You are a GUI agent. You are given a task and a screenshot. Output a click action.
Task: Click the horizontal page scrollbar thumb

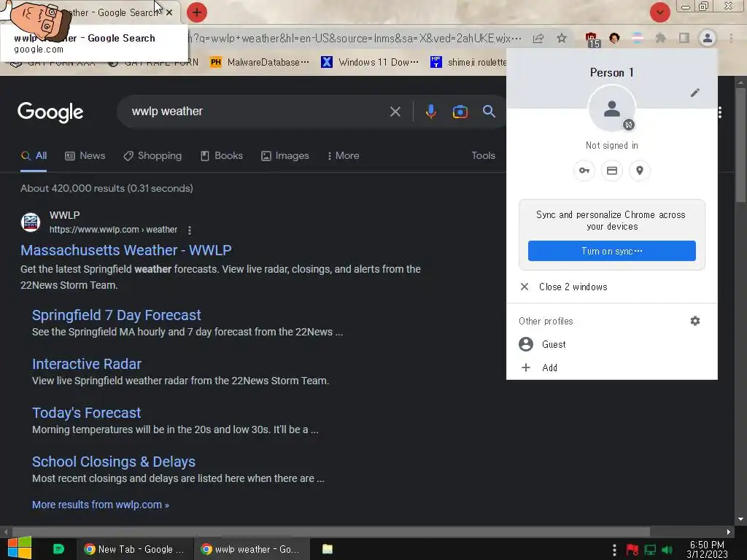pyautogui.click(x=331, y=532)
